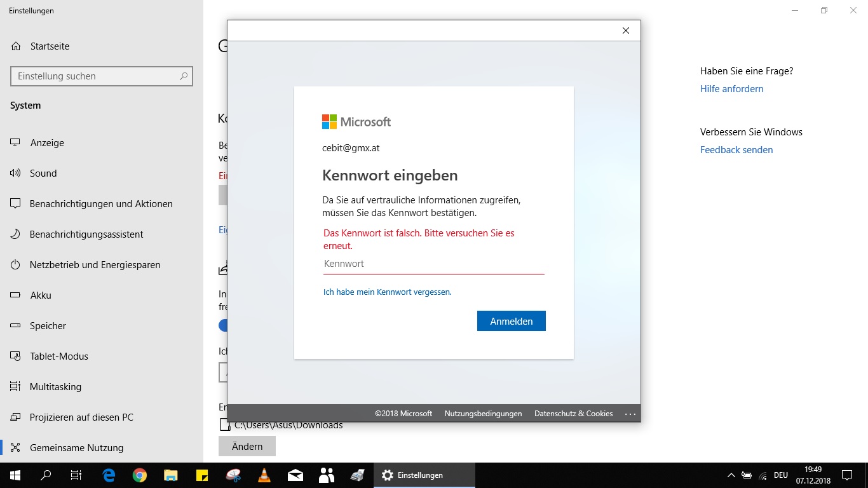Click Feedback senden link

(x=736, y=150)
